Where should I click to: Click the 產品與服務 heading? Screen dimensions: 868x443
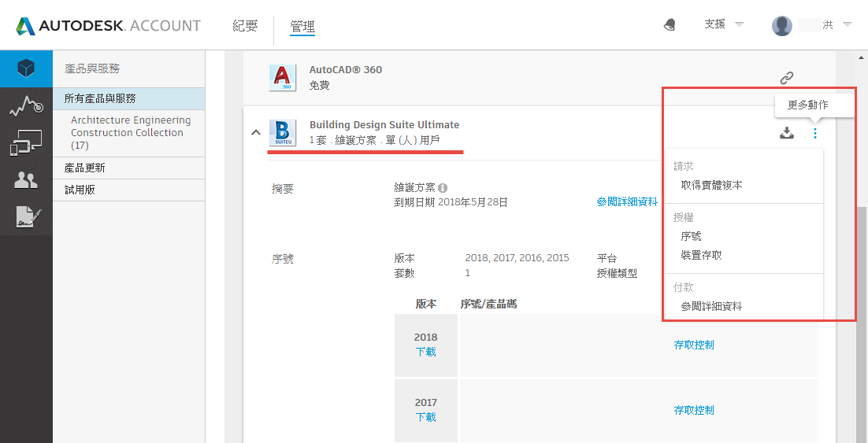pyautogui.click(x=92, y=68)
